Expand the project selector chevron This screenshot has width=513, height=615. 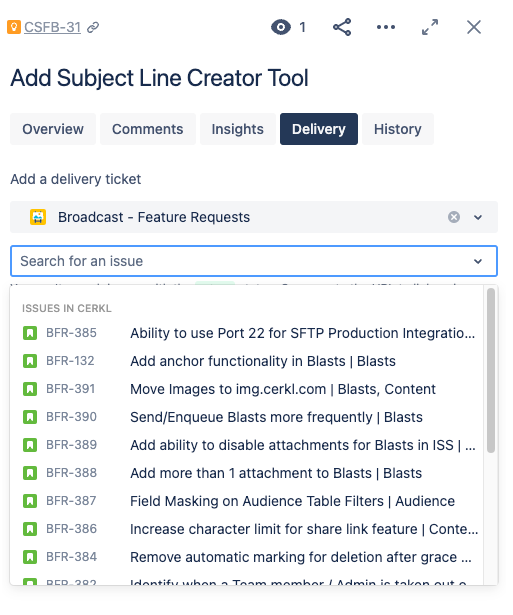(478, 217)
